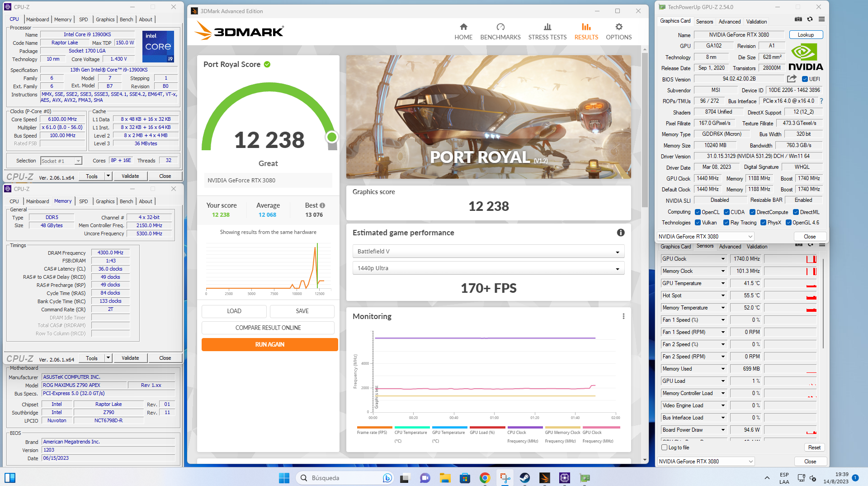The height and width of the screenshot is (486, 868).
Task: Switch to Advanced tab in upper GPU-Z
Action: [730, 21]
